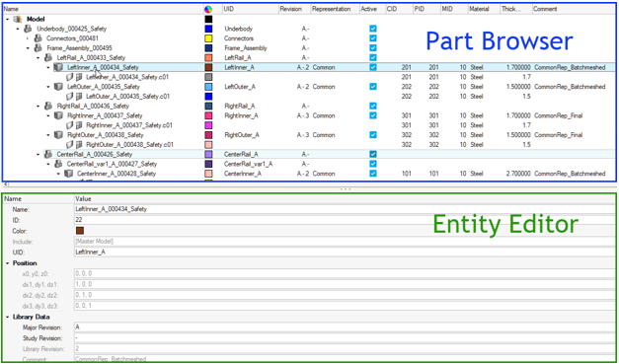Toggle Active checkbox for RightInner_A row

(373, 115)
